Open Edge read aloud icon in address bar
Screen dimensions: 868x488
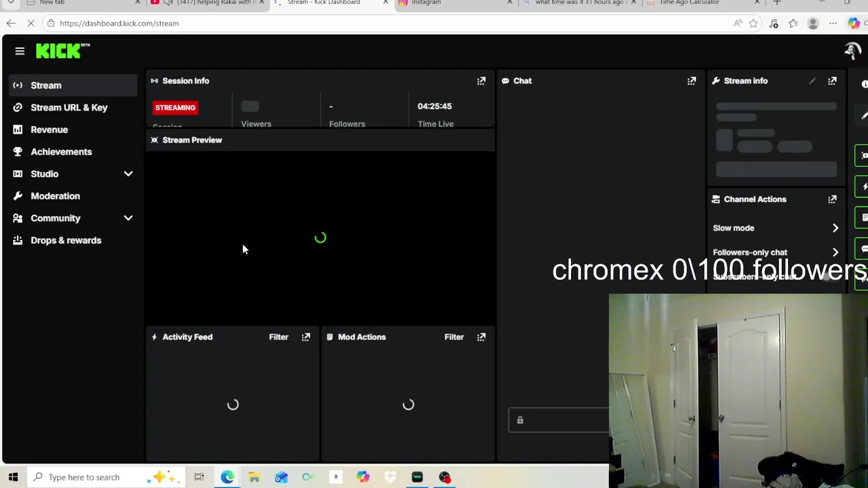point(738,23)
